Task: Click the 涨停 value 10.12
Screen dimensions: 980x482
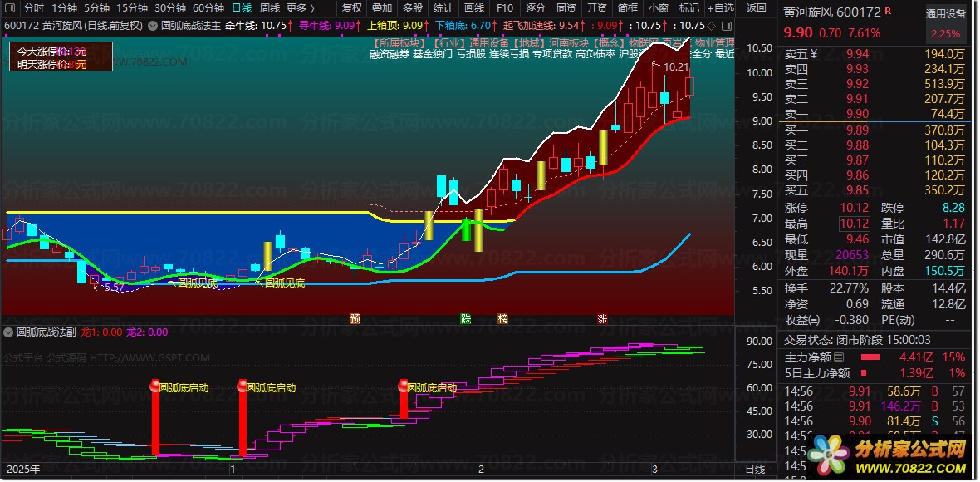Action: [x=855, y=208]
